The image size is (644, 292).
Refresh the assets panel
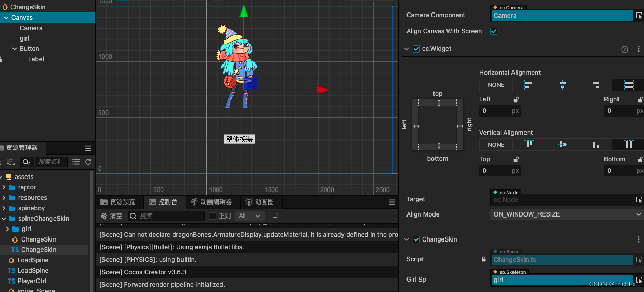88,162
